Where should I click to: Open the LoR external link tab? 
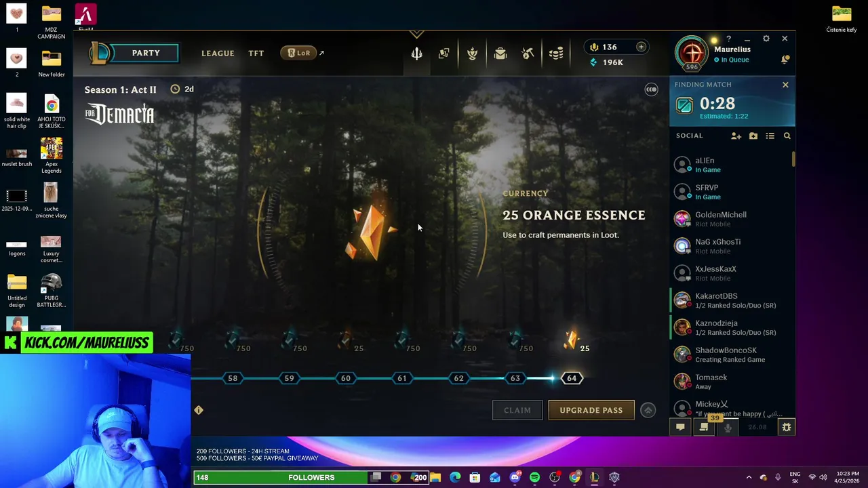(302, 53)
